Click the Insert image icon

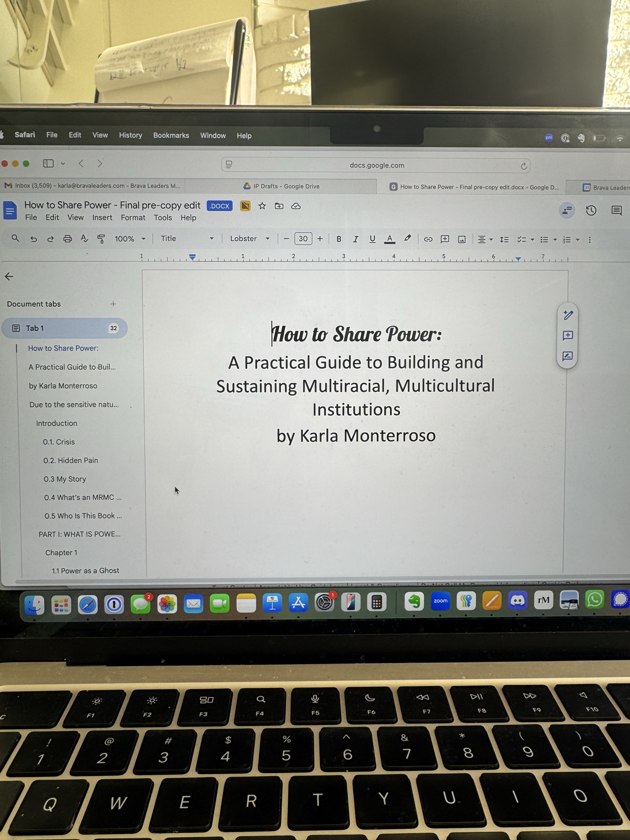click(462, 239)
